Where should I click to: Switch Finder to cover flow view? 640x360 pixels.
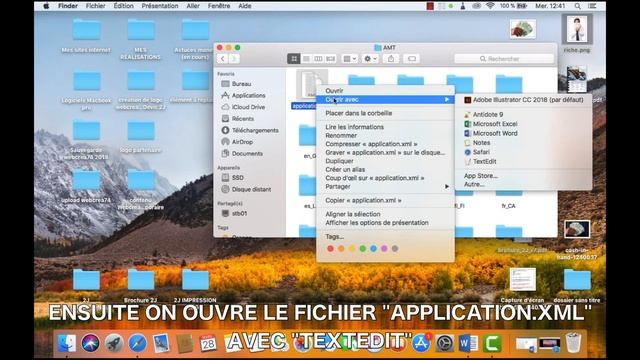[331, 59]
